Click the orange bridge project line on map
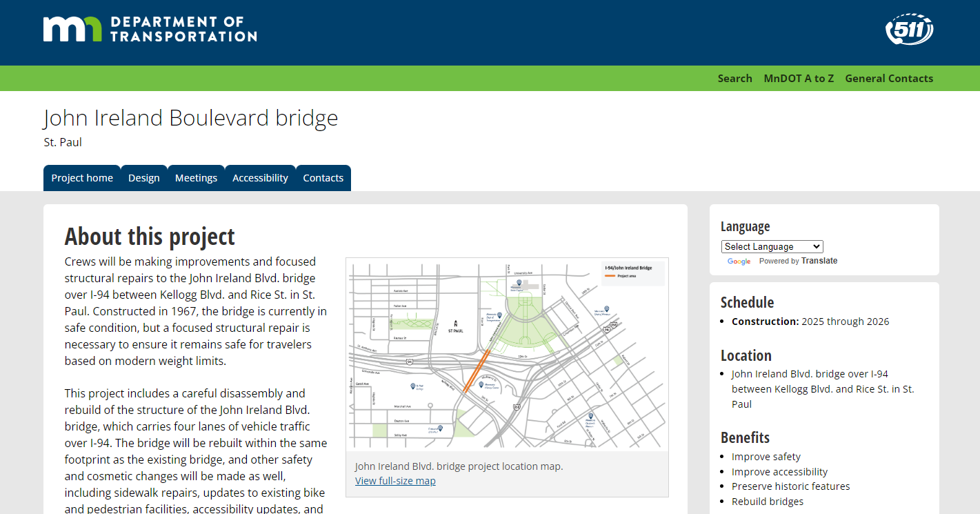The width and height of the screenshot is (980, 514). 477,370
